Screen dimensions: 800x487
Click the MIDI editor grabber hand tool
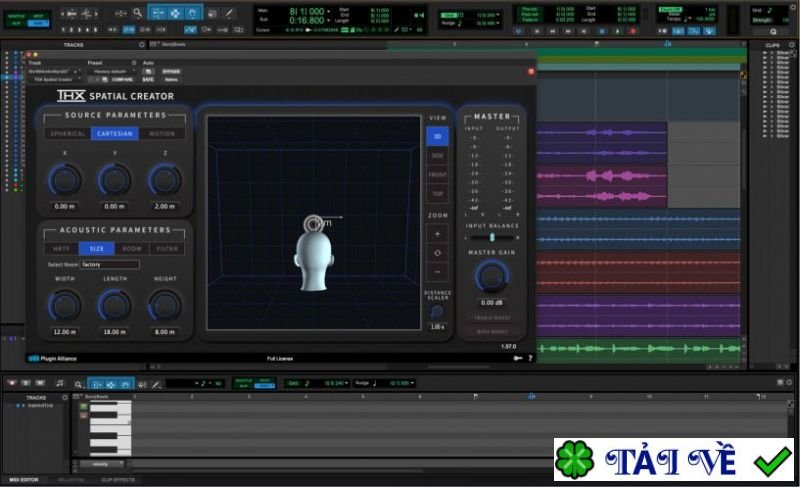(125, 383)
